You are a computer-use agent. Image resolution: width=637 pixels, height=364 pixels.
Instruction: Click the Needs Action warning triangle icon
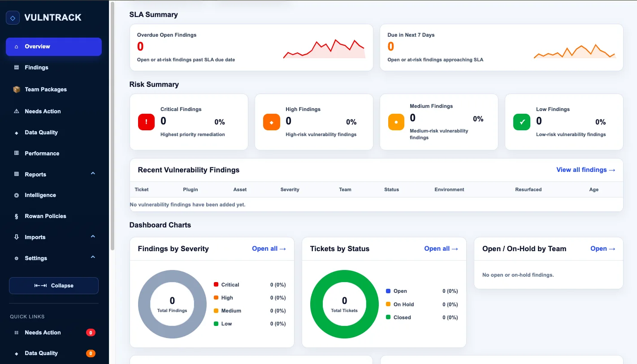pyautogui.click(x=17, y=111)
